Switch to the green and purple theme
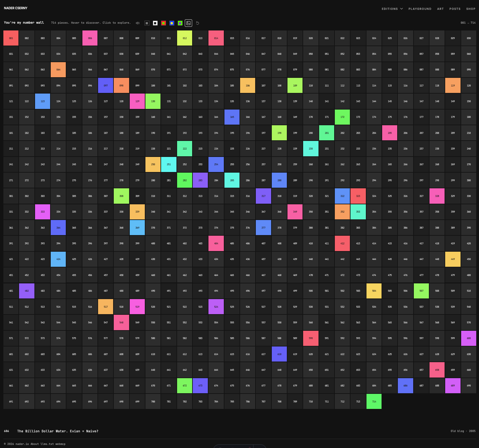The width and height of the screenshot is (479, 448). click(180, 23)
